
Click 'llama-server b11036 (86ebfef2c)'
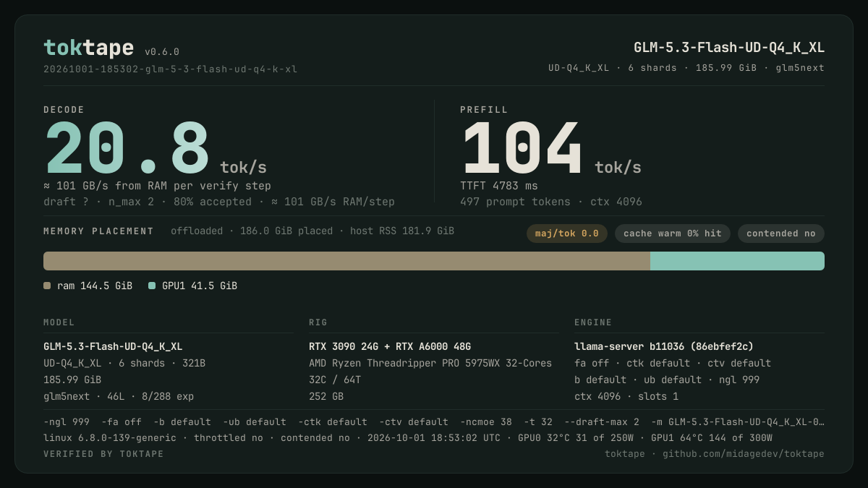664,346
